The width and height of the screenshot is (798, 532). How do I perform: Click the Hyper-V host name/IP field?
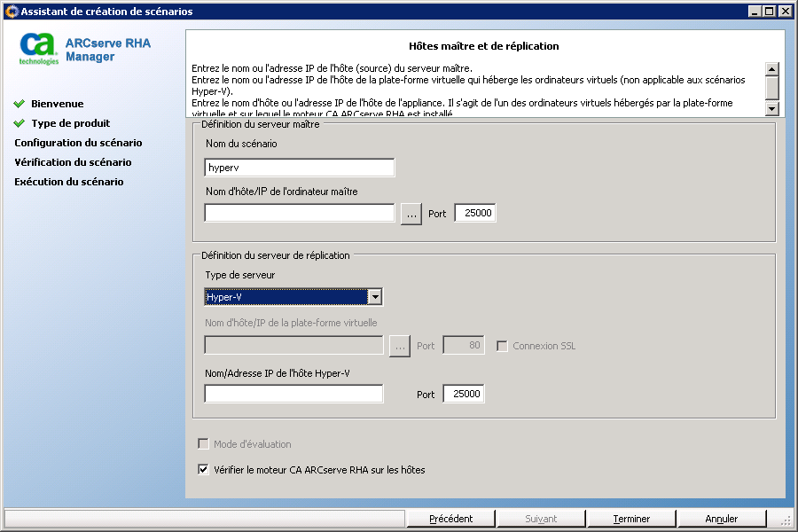click(x=293, y=394)
